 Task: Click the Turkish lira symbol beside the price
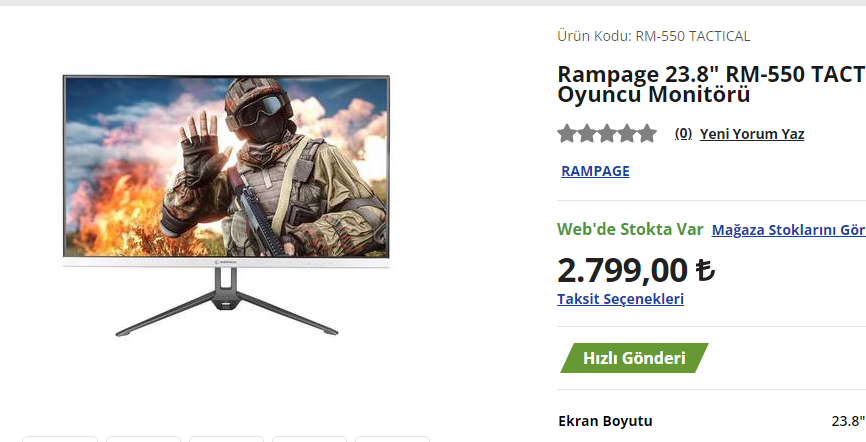[x=705, y=270]
